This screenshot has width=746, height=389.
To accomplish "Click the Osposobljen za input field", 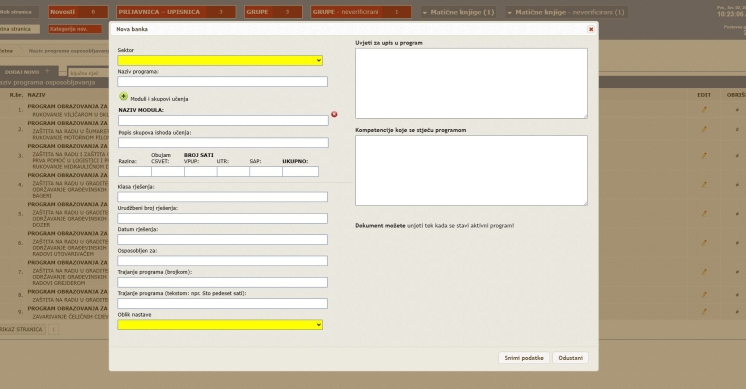I will tap(222, 261).
